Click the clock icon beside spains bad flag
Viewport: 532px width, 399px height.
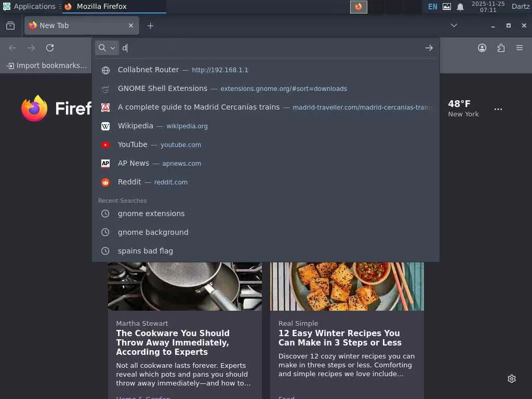(x=105, y=251)
